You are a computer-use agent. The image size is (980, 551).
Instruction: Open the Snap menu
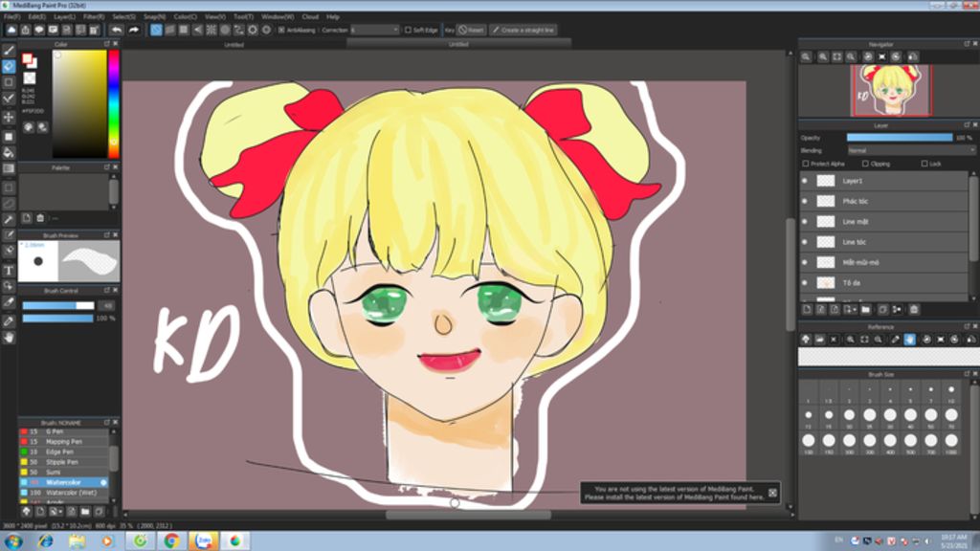tap(154, 17)
